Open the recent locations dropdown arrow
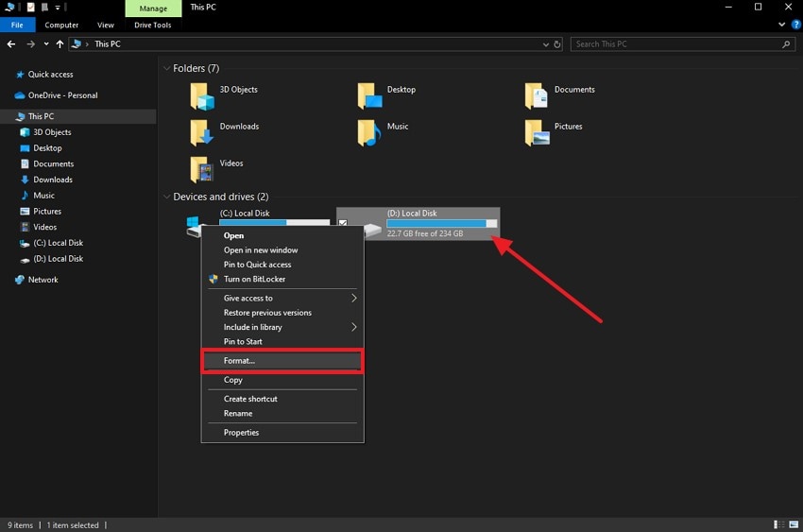The image size is (803, 532). [46, 44]
